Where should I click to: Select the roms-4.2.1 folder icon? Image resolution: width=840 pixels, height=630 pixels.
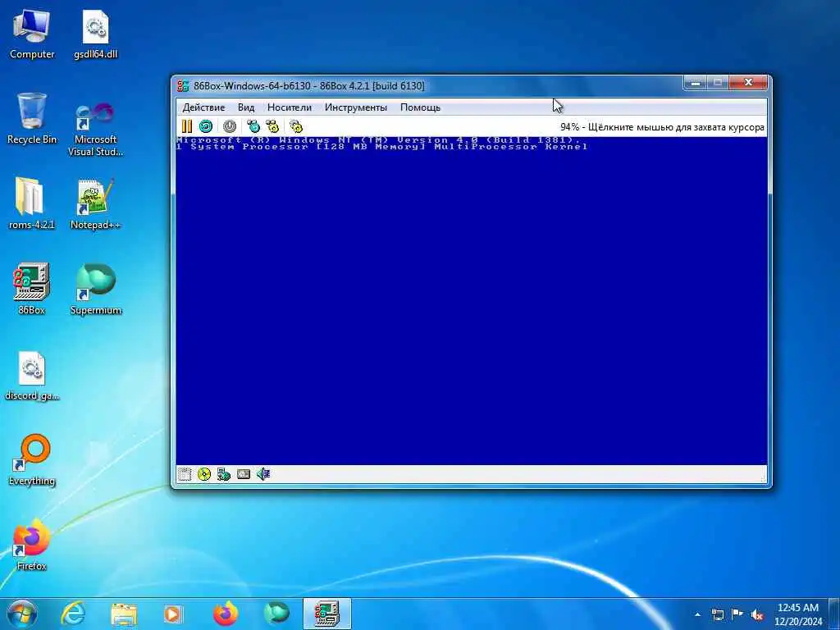coord(32,203)
